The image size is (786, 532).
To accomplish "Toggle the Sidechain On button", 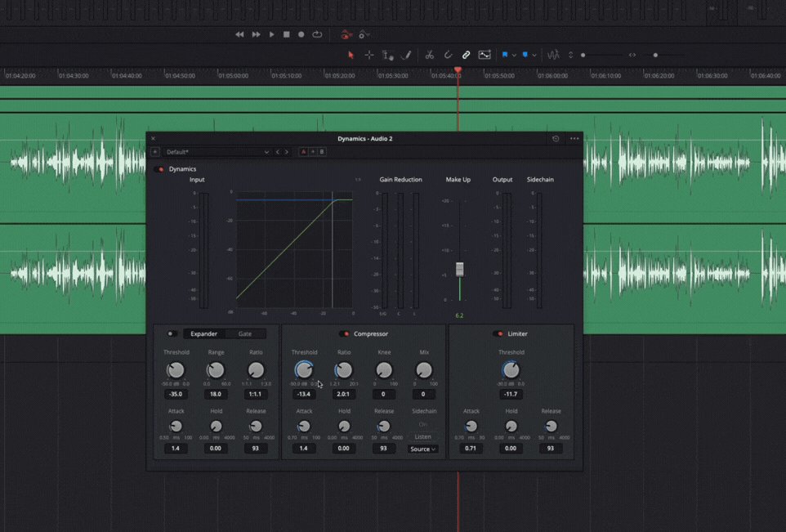I will point(423,424).
